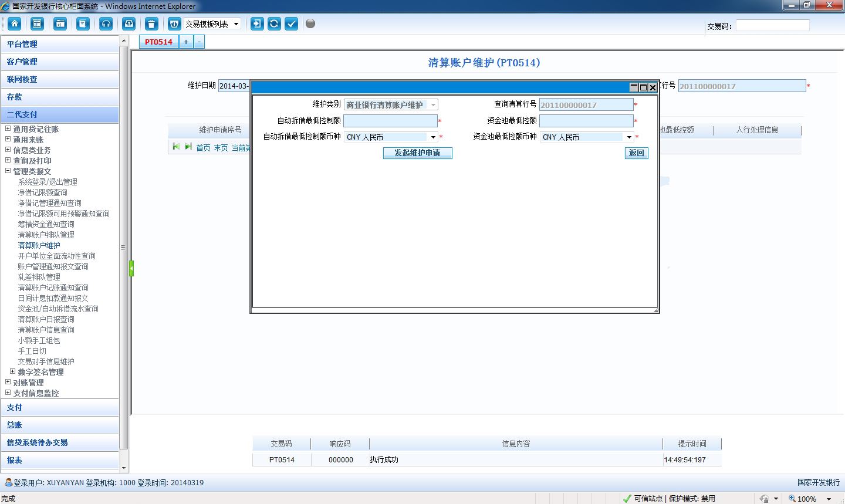Open 信贷系统待办交易 sidebar section
The height and width of the screenshot is (504, 845).
pyautogui.click(x=60, y=442)
